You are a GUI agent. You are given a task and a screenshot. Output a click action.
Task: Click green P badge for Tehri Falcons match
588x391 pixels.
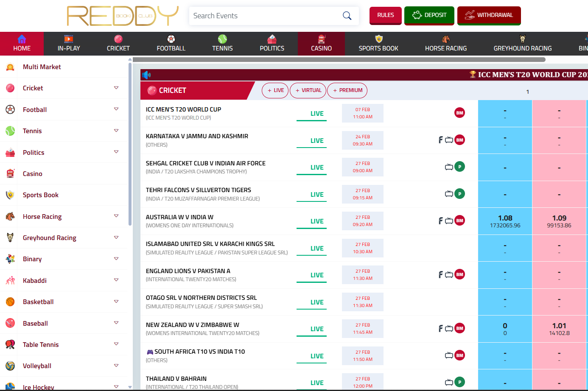[x=459, y=194]
